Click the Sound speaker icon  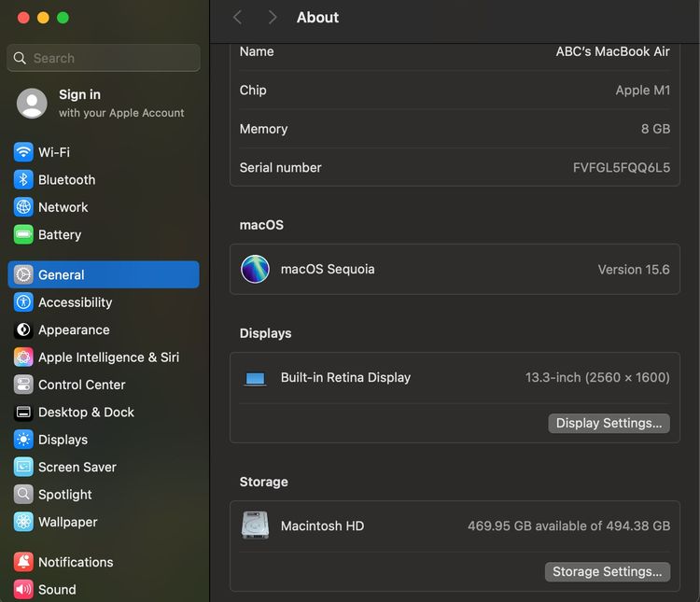23,590
